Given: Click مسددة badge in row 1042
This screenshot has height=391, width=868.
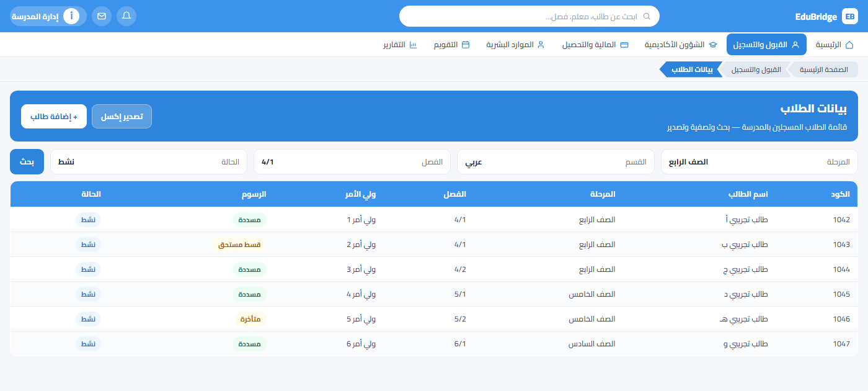Looking at the screenshot, I should [249, 220].
